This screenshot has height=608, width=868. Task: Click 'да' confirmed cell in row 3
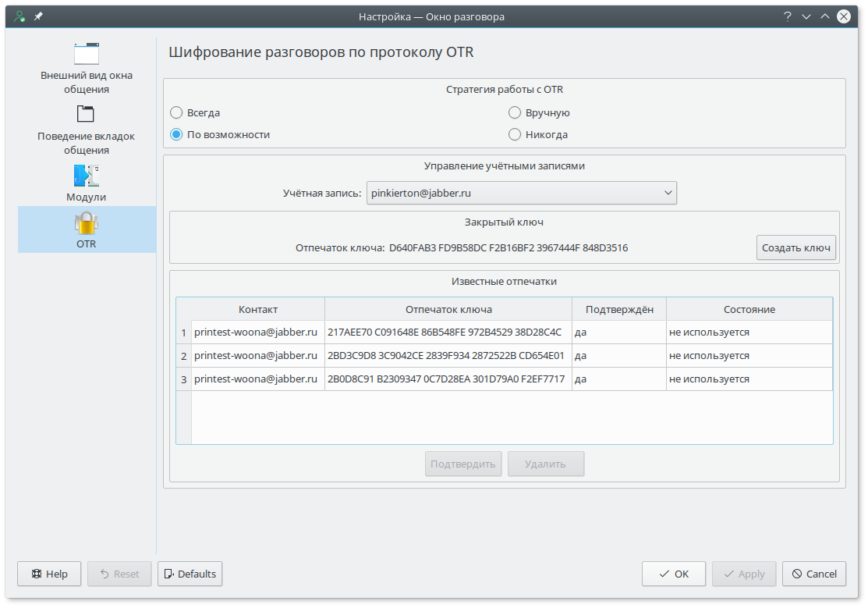point(619,379)
